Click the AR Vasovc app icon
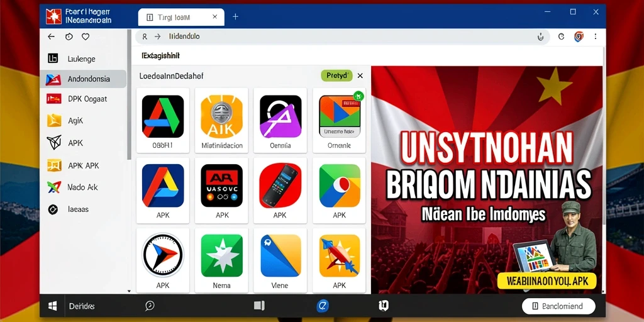644x322 pixels. [x=222, y=186]
